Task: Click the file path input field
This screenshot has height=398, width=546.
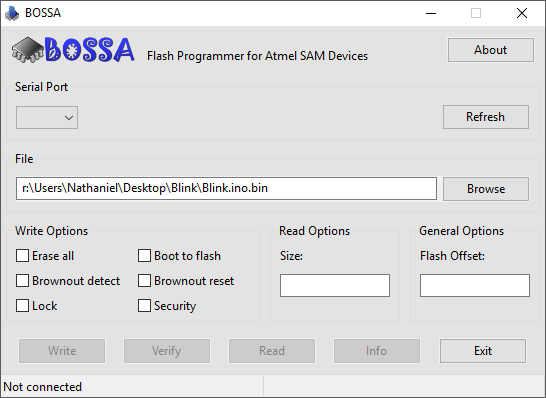Action: (x=226, y=188)
